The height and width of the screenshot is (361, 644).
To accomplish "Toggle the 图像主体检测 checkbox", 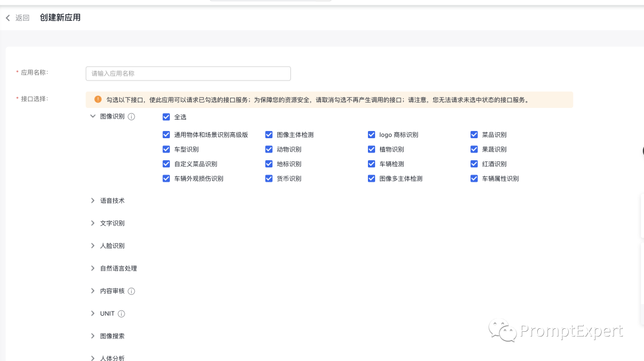I will coord(269,135).
